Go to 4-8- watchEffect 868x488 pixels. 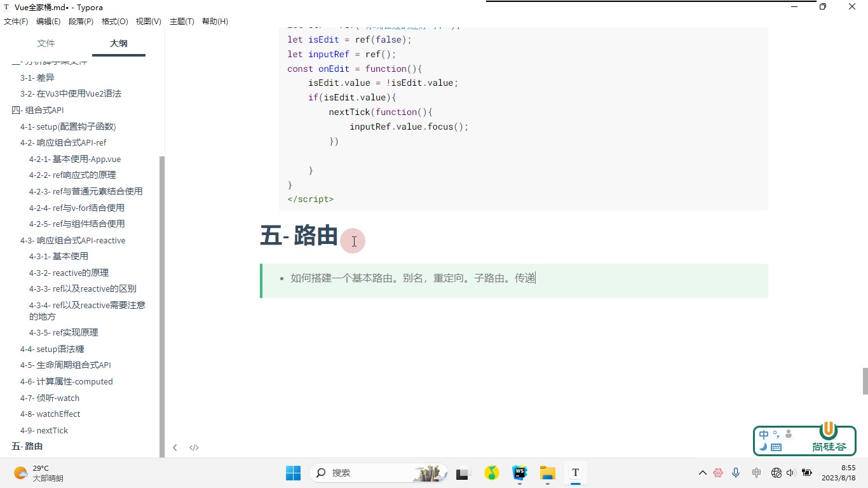(50, 414)
